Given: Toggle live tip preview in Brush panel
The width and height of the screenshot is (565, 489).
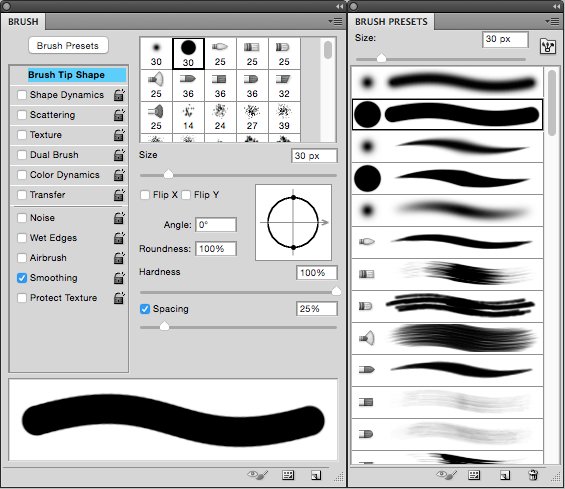Looking at the screenshot, I should [x=258, y=475].
